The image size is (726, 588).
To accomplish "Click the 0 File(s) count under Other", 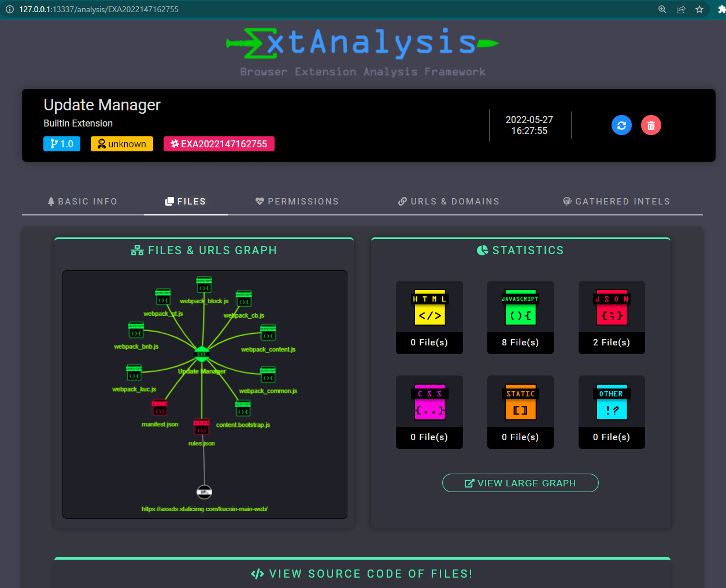I will (612, 437).
